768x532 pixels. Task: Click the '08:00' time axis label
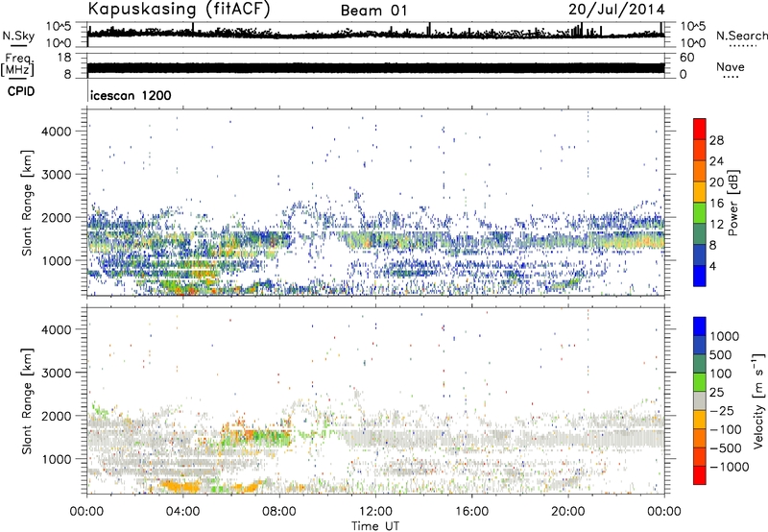(279, 512)
